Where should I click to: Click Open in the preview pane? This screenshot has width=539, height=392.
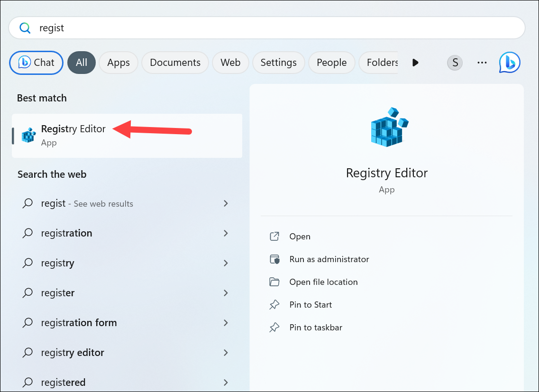pyautogui.click(x=300, y=237)
